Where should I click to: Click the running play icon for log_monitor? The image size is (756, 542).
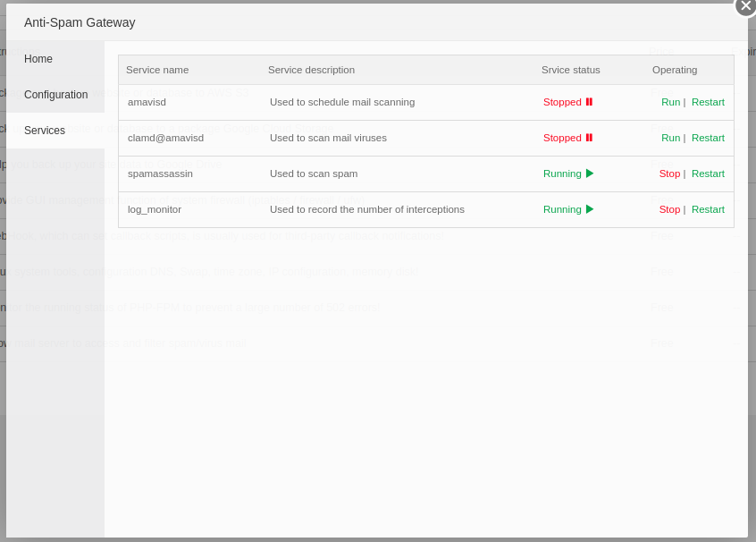tap(590, 209)
